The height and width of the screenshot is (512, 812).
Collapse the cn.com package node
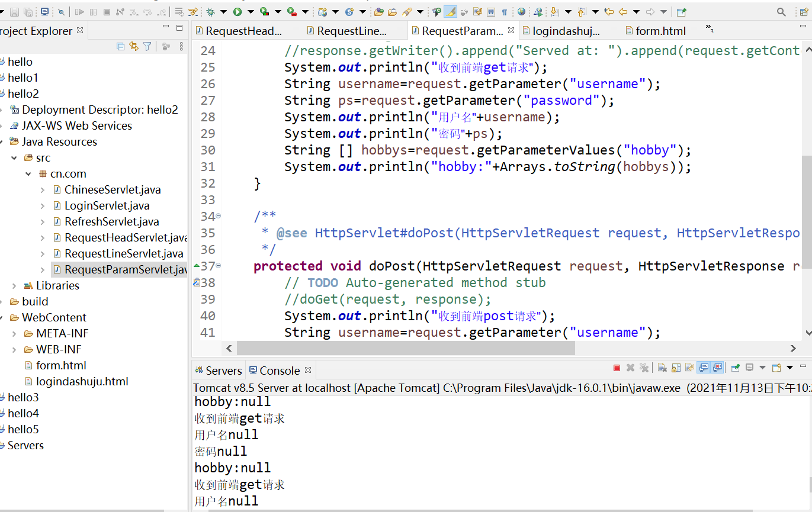[28, 174]
